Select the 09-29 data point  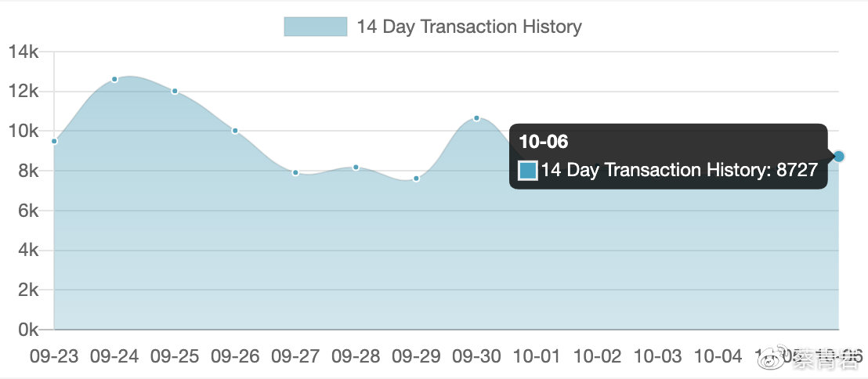click(x=416, y=179)
